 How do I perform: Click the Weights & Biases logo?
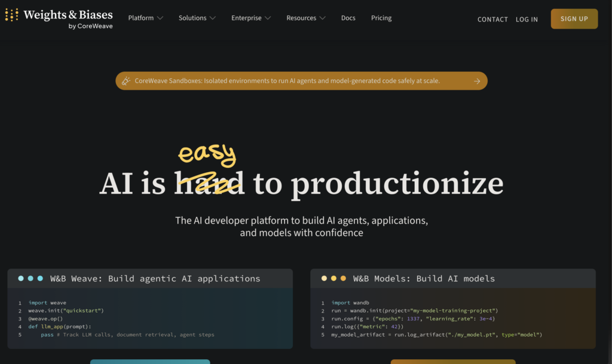point(59,19)
